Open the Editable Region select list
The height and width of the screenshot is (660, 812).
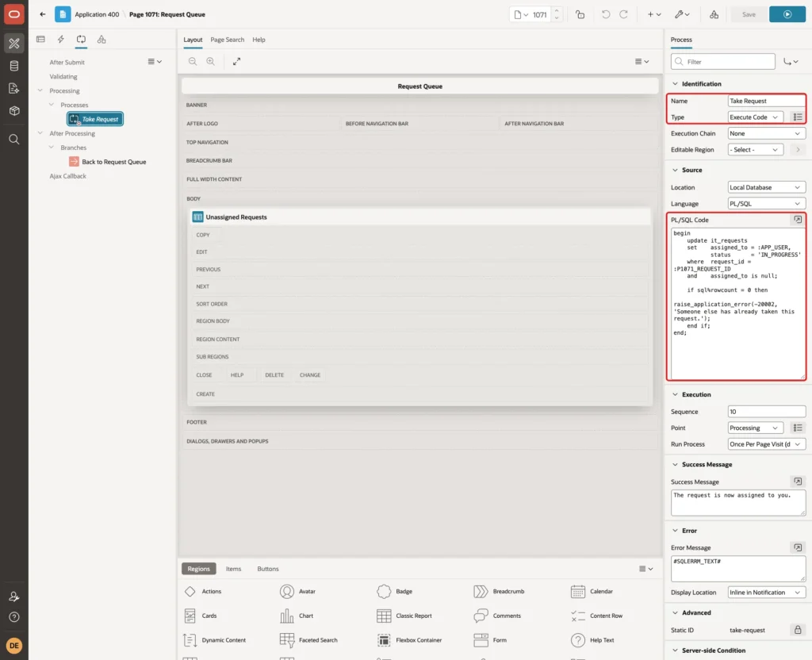pyautogui.click(x=755, y=150)
